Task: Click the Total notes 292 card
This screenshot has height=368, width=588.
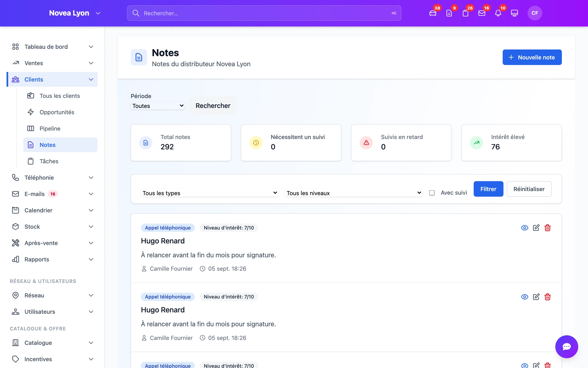Action: (181, 143)
